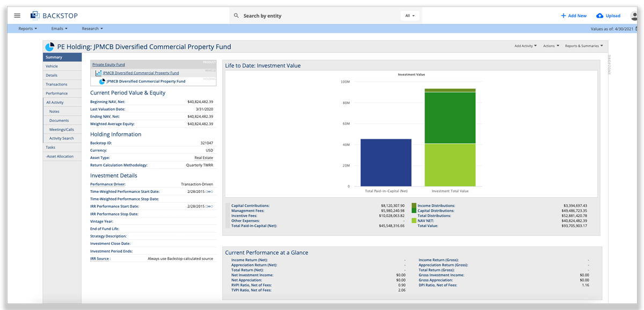The image size is (644, 310).
Task: Click the RVPI Ratio value 0.90
Action: (401, 285)
